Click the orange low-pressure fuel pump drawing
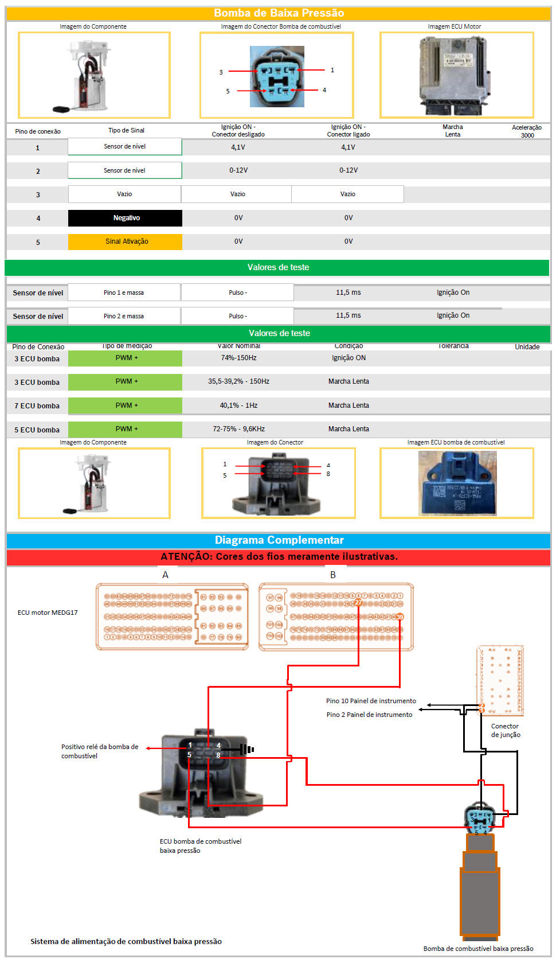 [x=480, y=887]
